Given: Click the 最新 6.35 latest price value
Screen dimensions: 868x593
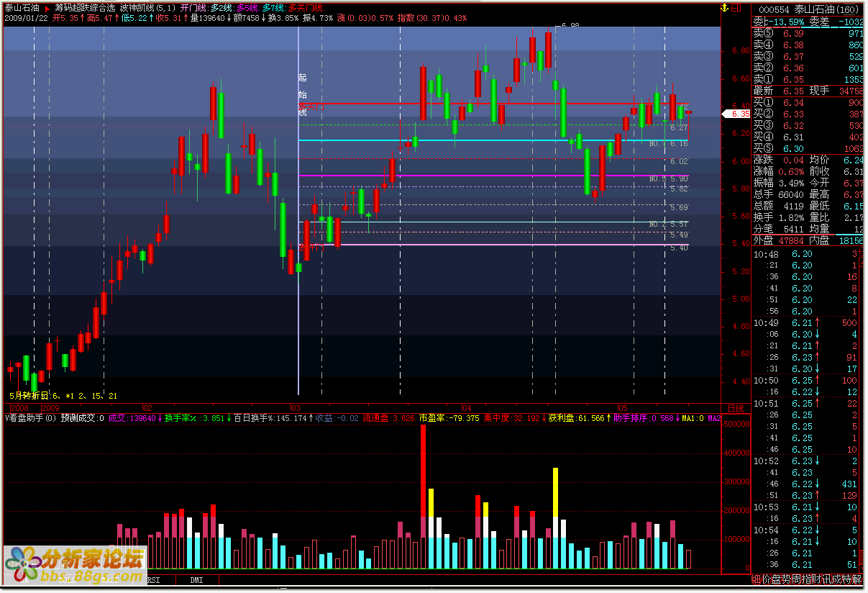Looking at the screenshot, I should point(793,91).
